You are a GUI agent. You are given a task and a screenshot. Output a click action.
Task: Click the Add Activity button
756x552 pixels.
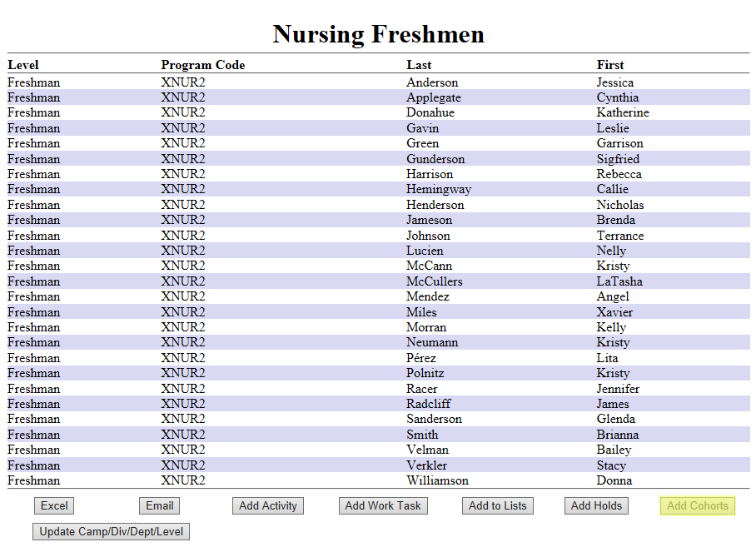click(267, 505)
